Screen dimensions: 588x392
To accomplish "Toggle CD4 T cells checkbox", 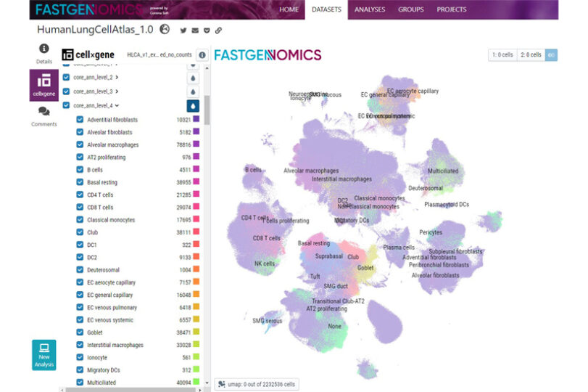I will (80, 195).
